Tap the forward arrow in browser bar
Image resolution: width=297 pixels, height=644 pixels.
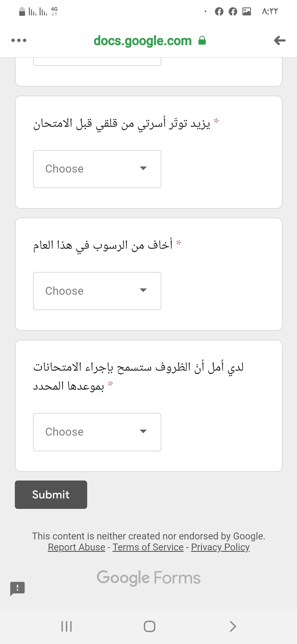[x=280, y=40]
